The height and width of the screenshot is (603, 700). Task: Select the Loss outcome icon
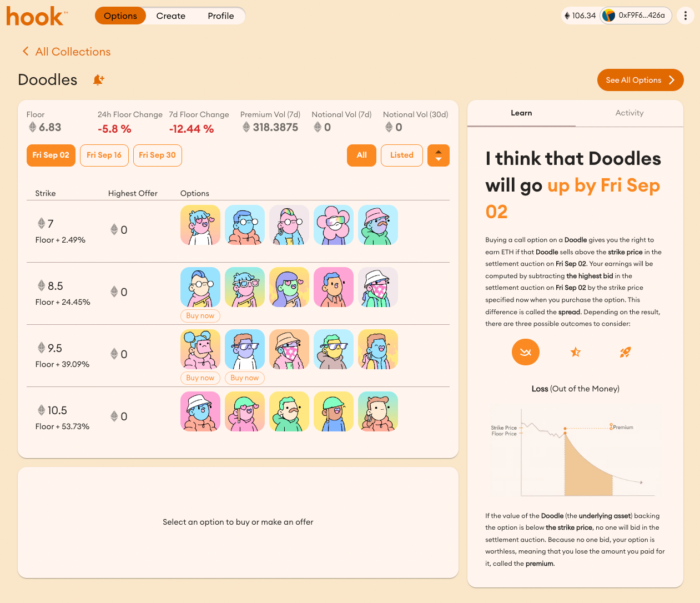(x=526, y=352)
